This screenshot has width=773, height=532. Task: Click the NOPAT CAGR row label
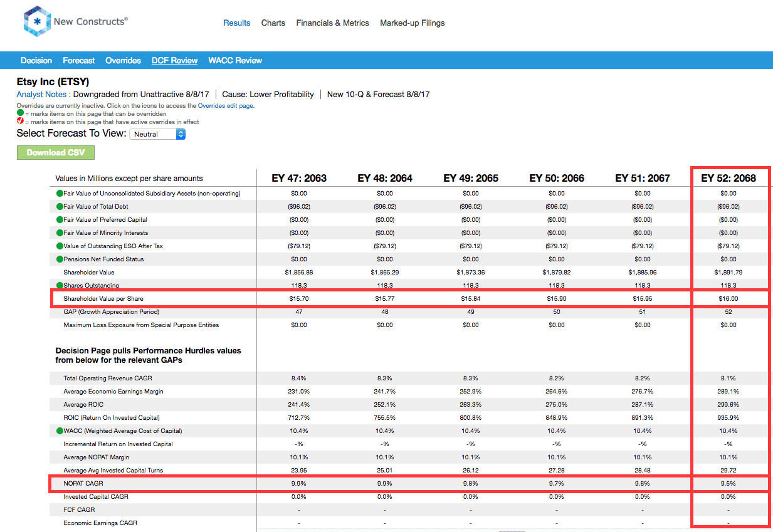click(x=83, y=484)
